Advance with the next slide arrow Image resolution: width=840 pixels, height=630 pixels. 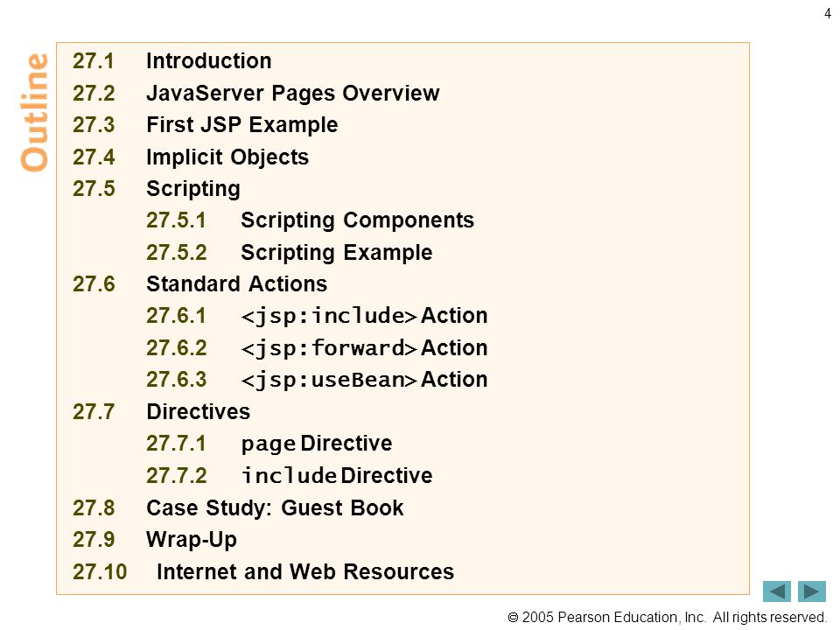[812, 591]
